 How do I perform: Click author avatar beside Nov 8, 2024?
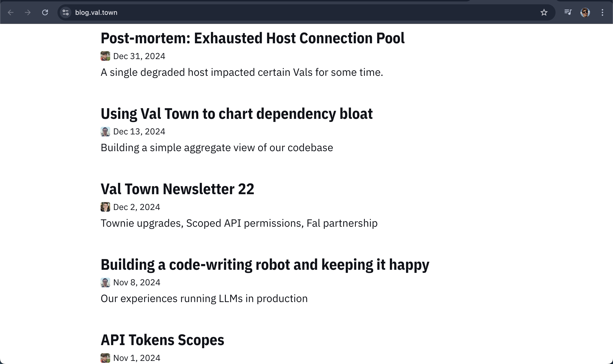105,282
